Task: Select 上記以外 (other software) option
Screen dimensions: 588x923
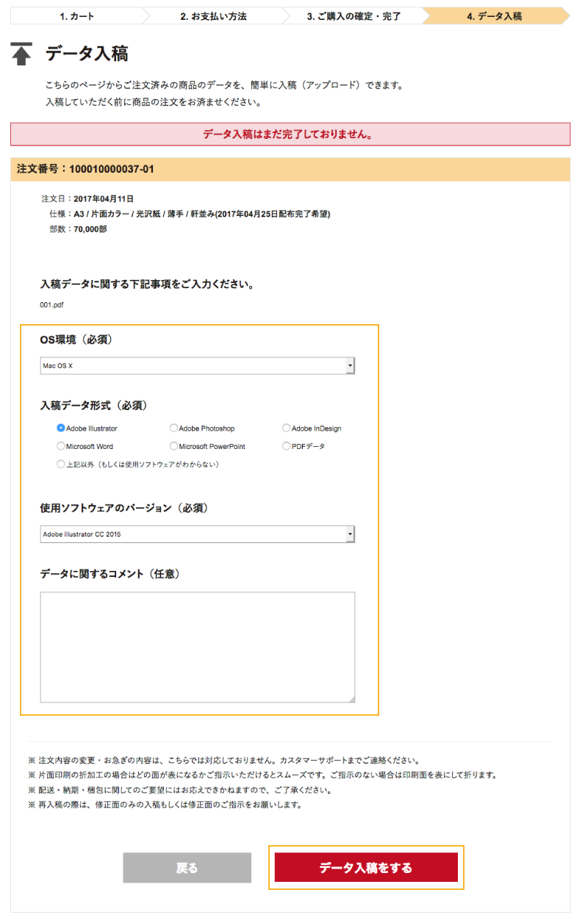Action: pos(61,464)
